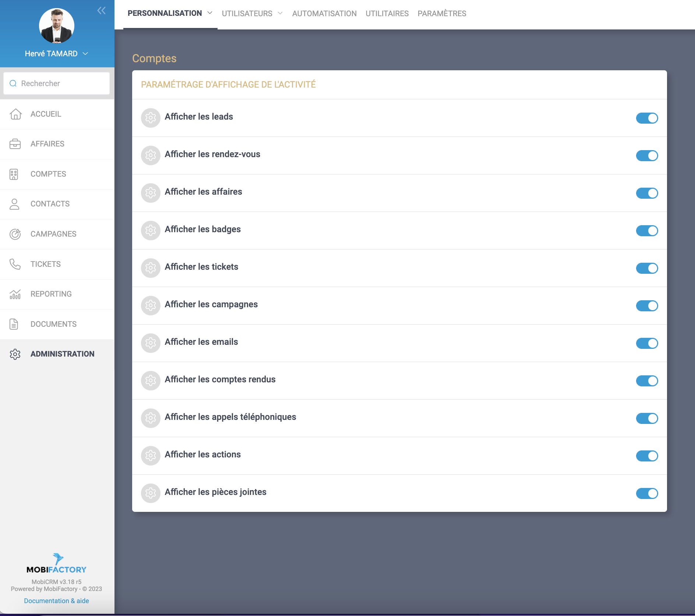The width and height of the screenshot is (695, 616).
Task: Collapse the sidebar with the double chevron
Action: pos(101,11)
